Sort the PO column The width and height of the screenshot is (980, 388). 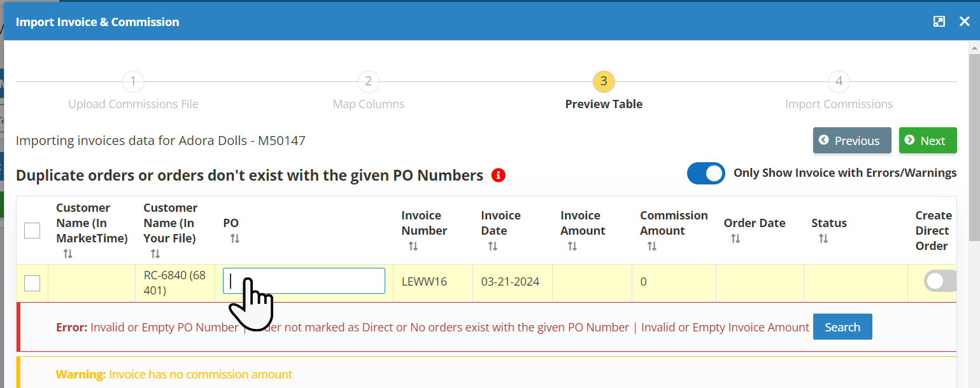click(x=235, y=239)
